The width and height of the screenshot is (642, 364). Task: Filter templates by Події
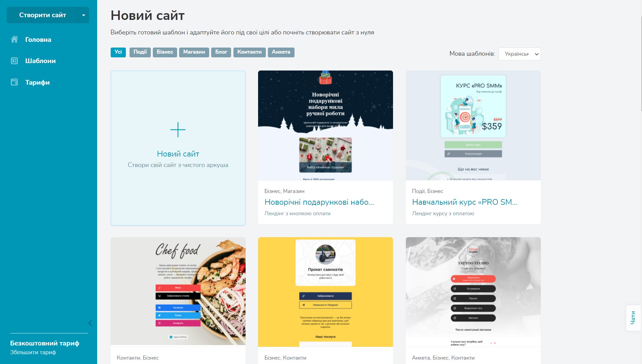point(140,52)
